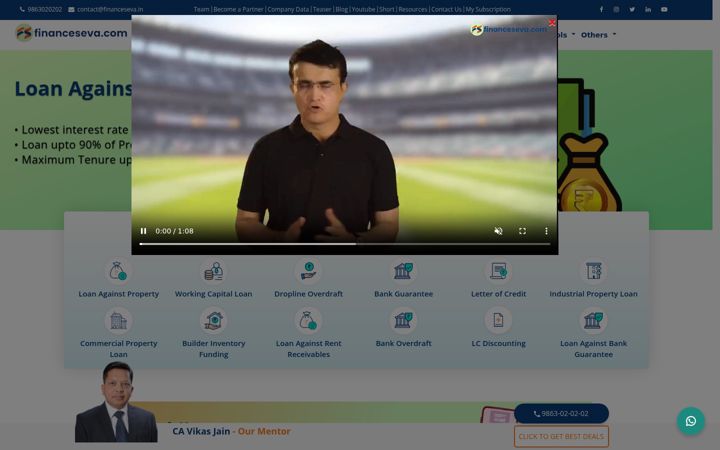Screen dimensions: 720x450
Task: Open WhatsApp chat floating icon
Action: pyautogui.click(x=691, y=421)
